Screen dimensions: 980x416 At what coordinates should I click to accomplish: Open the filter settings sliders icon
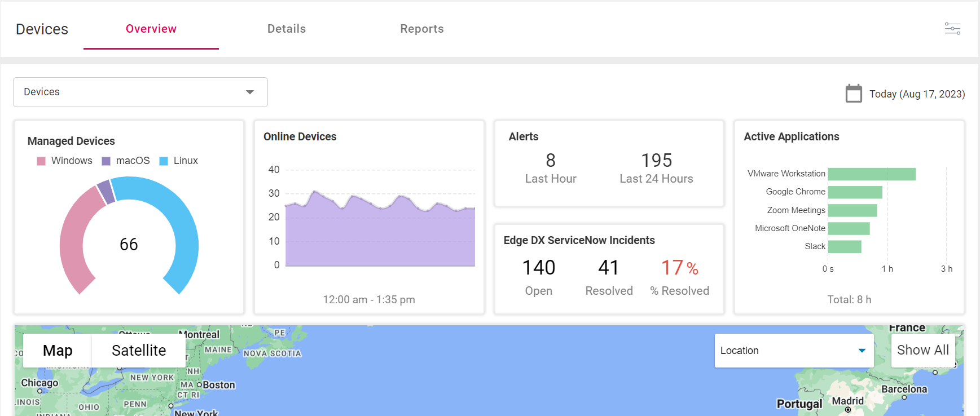point(952,29)
